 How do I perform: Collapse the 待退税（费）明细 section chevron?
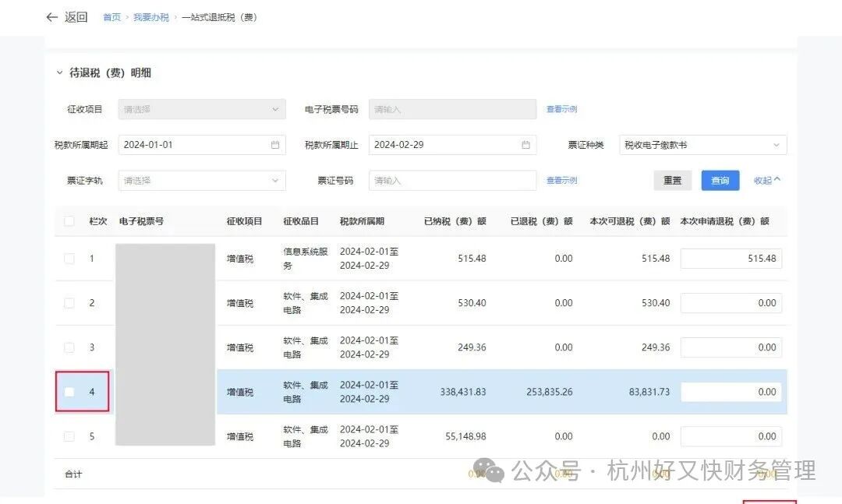tap(61, 72)
